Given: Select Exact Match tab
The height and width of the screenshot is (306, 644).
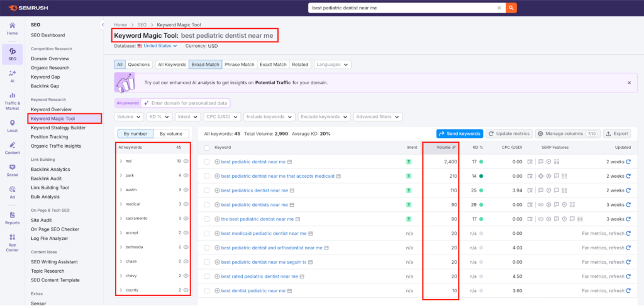Looking at the screenshot, I should click(273, 64).
